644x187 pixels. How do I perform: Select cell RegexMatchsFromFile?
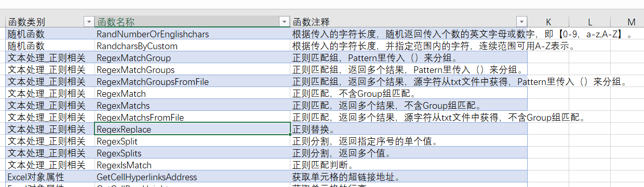tap(192, 118)
